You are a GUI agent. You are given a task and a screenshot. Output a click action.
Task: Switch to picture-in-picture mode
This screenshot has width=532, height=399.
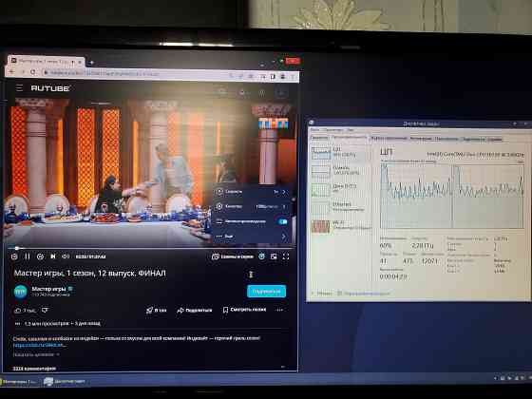click(x=274, y=256)
